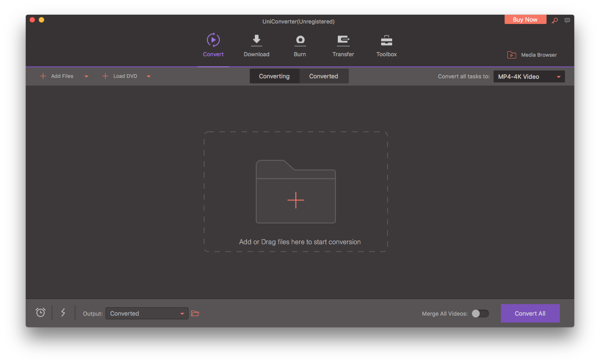The width and height of the screenshot is (600, 364).
Task: Toggle the Merge All Videos switch
Action: click(x=480, y=313)
